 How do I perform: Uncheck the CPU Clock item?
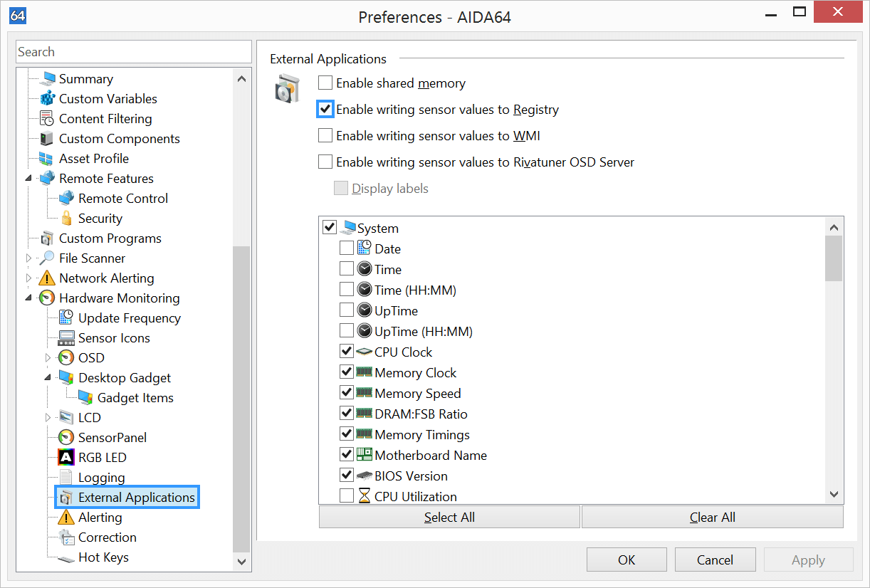(347, 352)
